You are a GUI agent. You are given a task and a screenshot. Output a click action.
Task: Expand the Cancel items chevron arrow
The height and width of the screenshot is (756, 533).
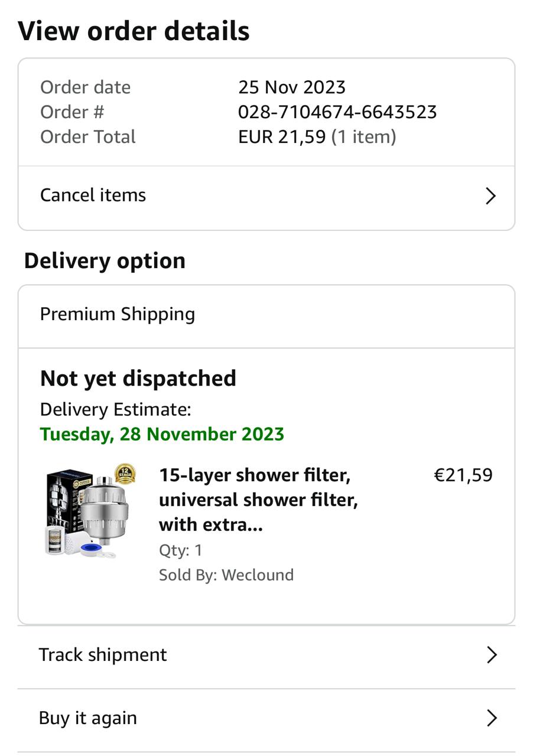coord(490,196)
